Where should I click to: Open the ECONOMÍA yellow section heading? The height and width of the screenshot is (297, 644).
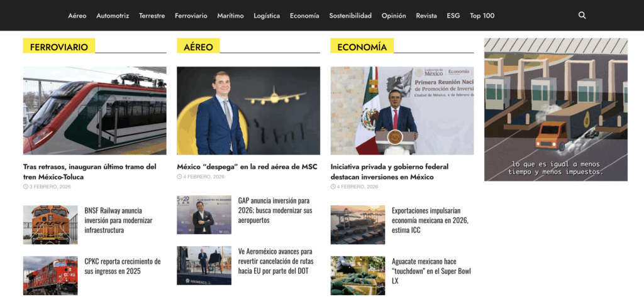(x=362, y=46)
